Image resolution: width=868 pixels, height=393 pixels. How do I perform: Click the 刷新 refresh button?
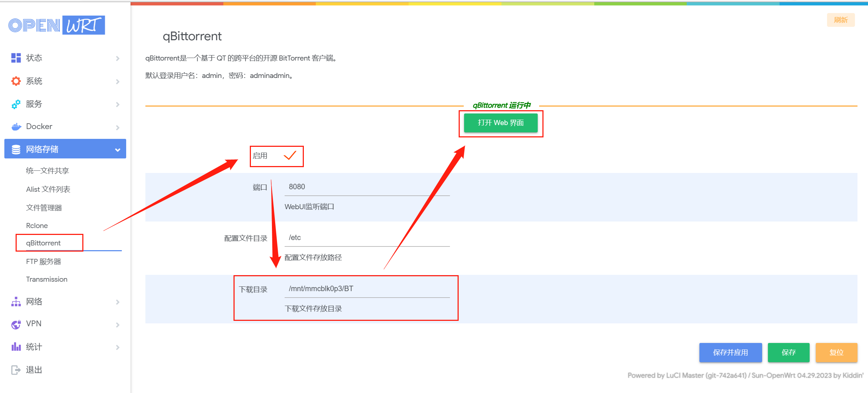(840, 20)
